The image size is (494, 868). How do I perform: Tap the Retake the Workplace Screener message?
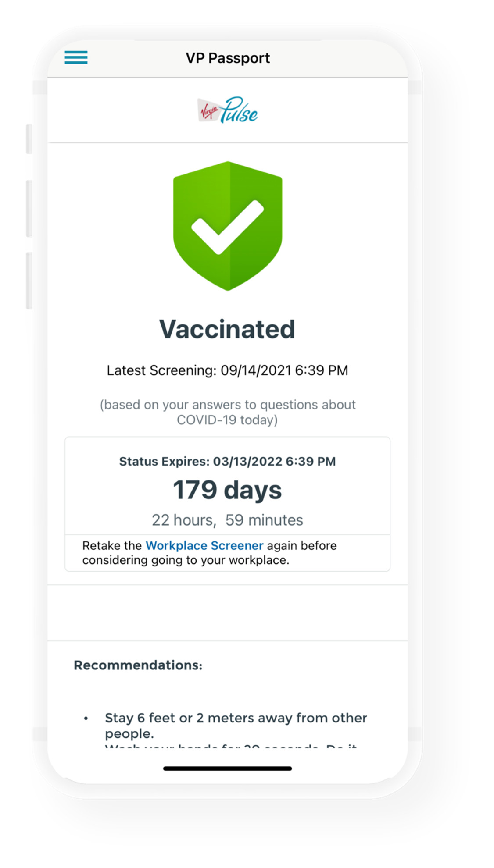(209, 552)
